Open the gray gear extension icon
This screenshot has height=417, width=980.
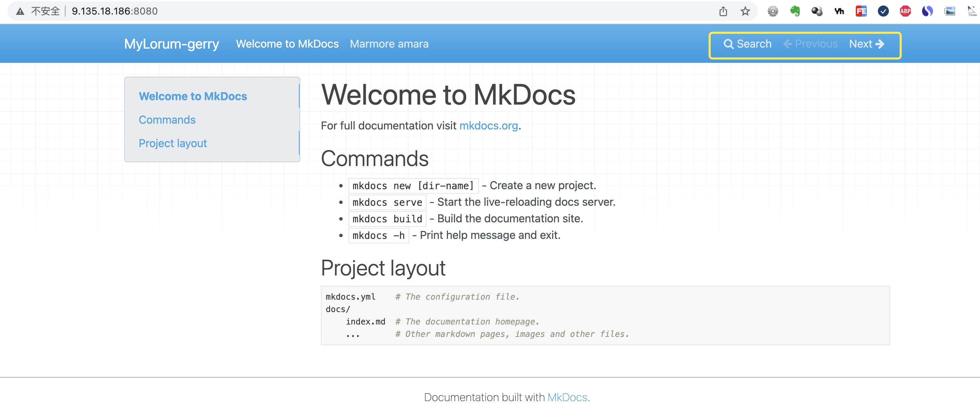(x=773, y=11)
